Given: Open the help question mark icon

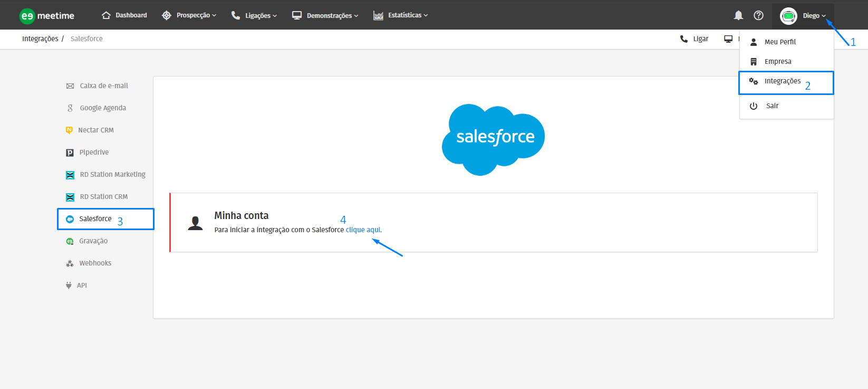Looking at the screenshot, I should click(x=758, y=15).
